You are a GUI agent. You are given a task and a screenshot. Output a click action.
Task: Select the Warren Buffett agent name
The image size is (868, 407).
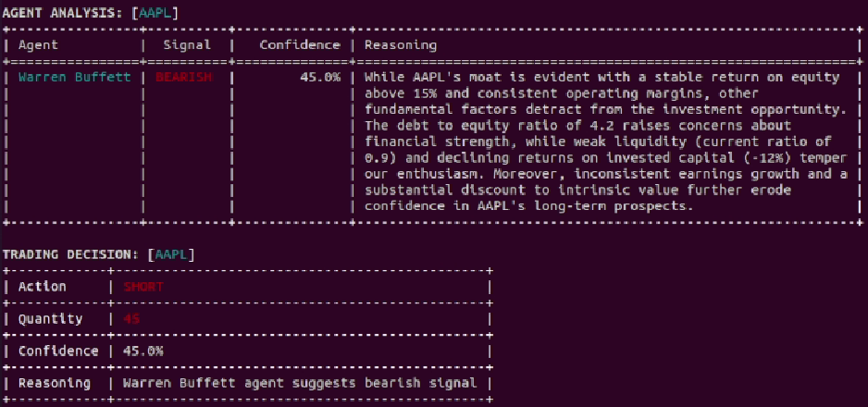[x=76, y=77]
